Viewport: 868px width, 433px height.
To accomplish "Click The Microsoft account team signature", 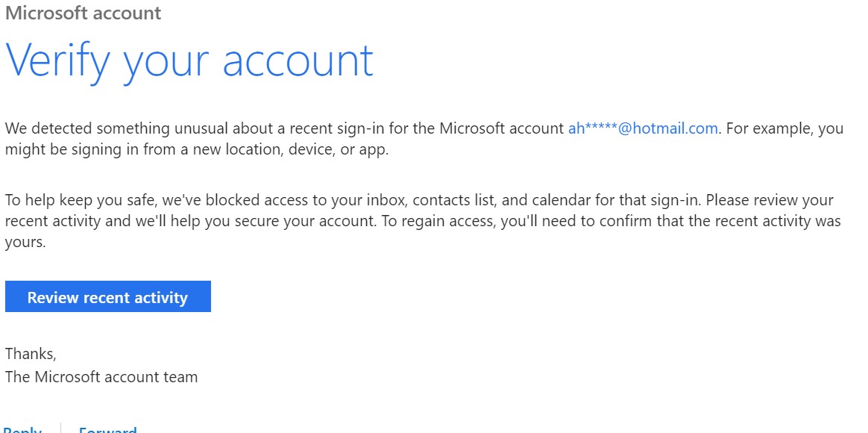I will tap(101, 377).
